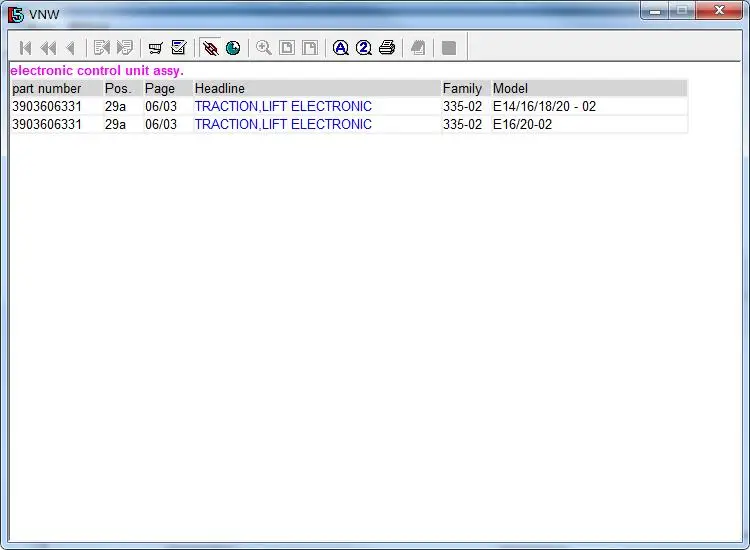
Task: Click the blue letter A search icon
Action: click(x=341, y=48)
